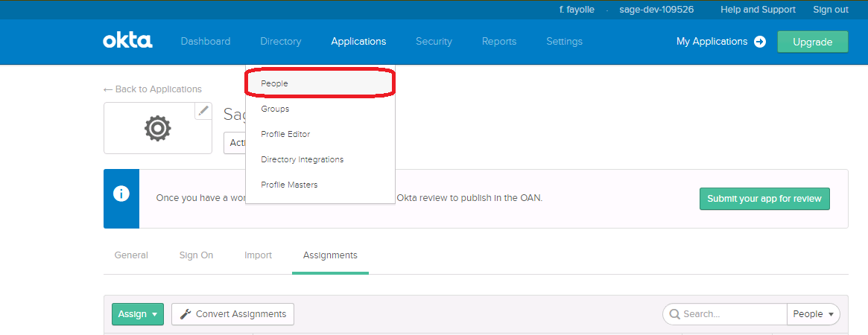The image size is (868, 335).
Task: Choose Directory Integrations menu entry
Action: [x=320, y=160]
